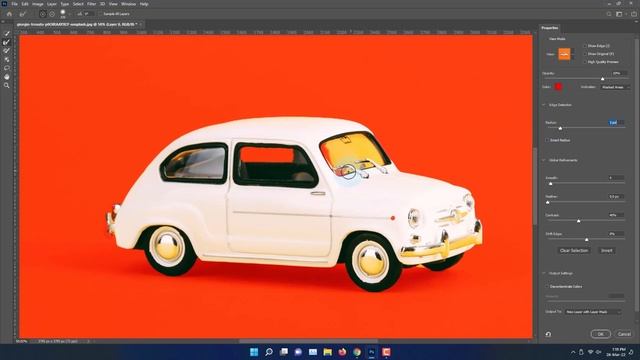
Task: Click the reset workspace arrow icon
Action: [x=548, y=334]
